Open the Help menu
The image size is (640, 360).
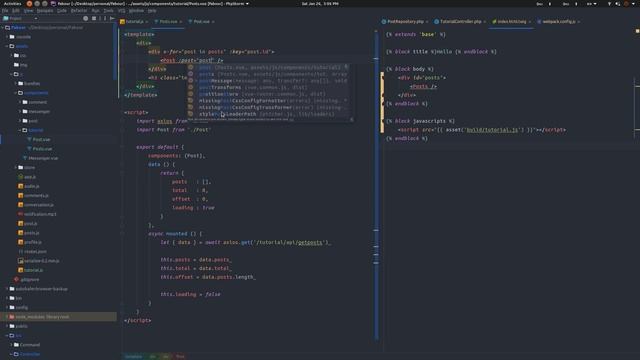(x=152, y=11)
